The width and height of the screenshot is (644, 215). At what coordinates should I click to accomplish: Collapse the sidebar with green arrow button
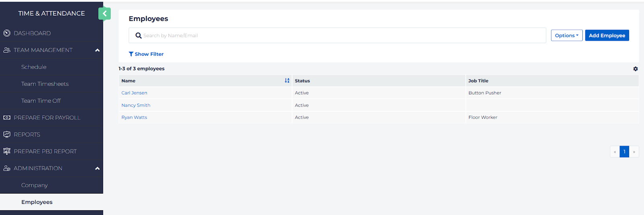pyautogui.click(x=104, y=14)
